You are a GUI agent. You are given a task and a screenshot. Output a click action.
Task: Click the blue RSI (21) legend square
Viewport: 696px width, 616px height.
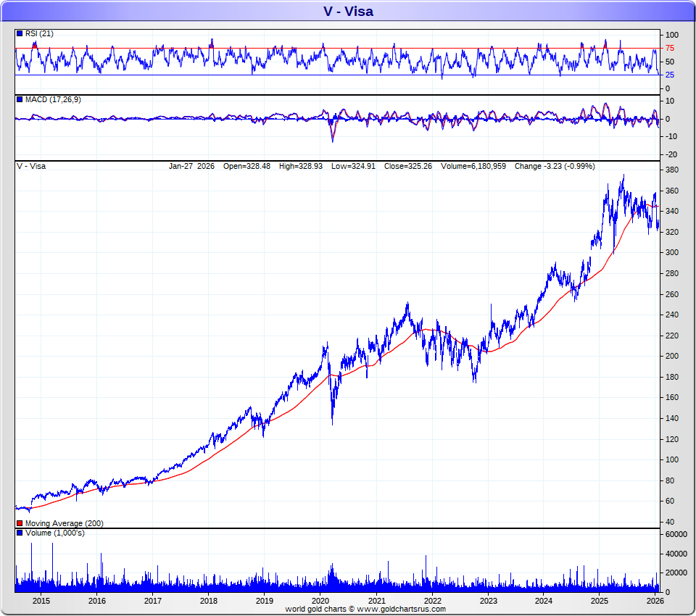coord(20,34)
